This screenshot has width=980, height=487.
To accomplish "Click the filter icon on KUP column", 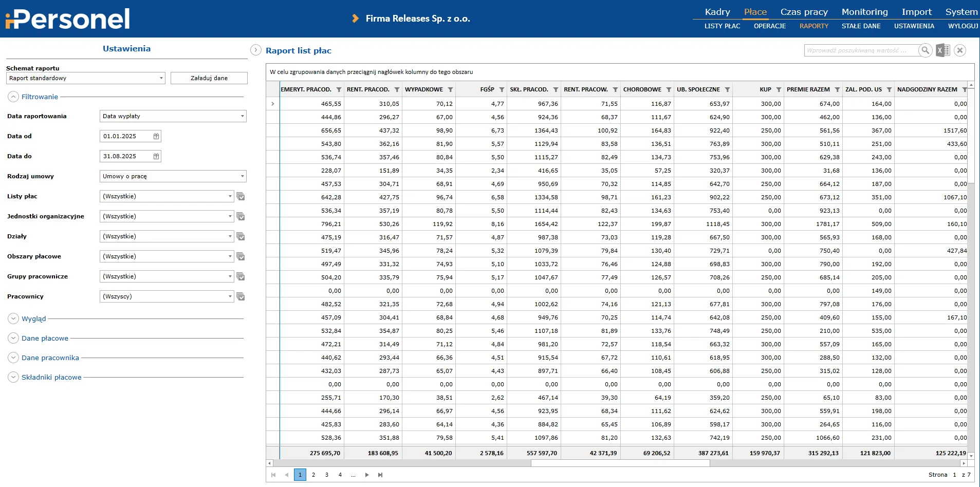I will (779, 89).
